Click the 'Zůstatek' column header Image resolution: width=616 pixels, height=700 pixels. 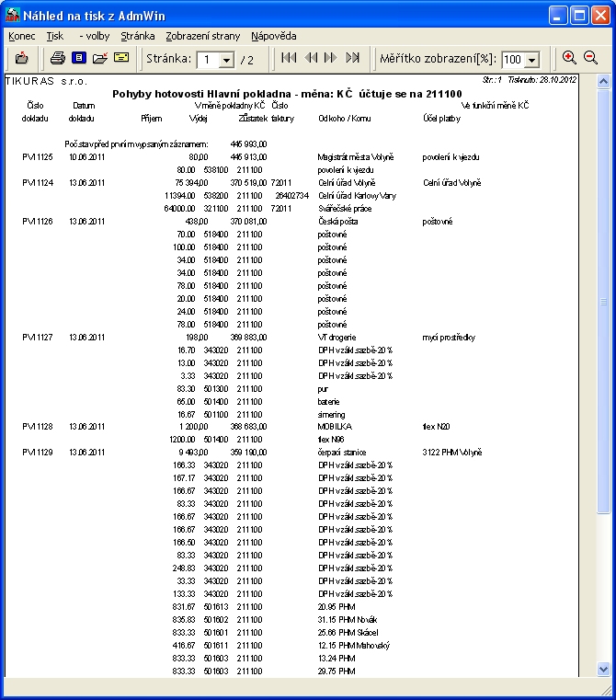(253, 119)
